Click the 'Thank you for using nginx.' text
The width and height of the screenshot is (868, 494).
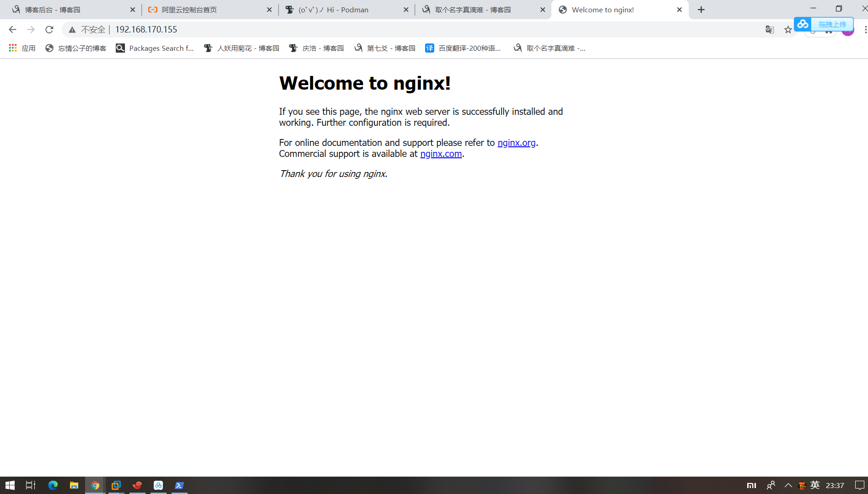tap(334, 174)
